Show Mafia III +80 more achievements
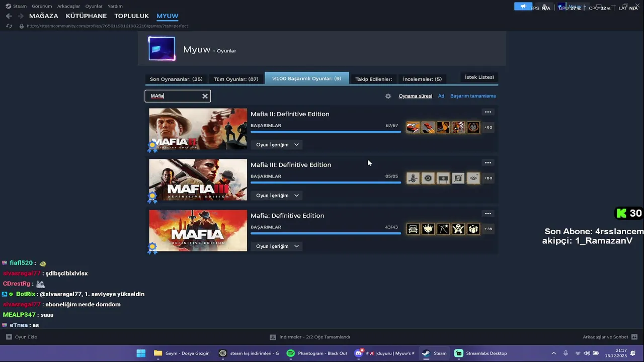This screenshot has height=362, width=644. [x=488, y=178]
